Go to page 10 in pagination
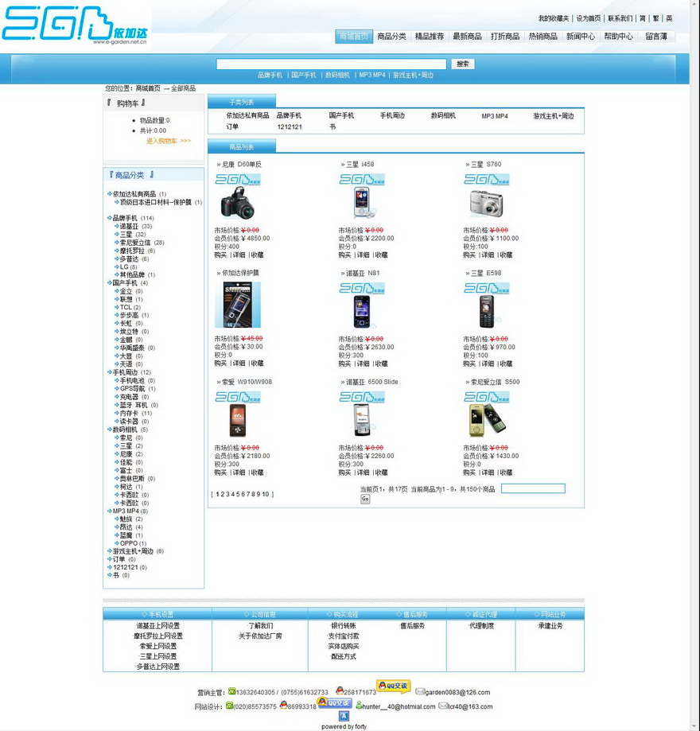 266,494
